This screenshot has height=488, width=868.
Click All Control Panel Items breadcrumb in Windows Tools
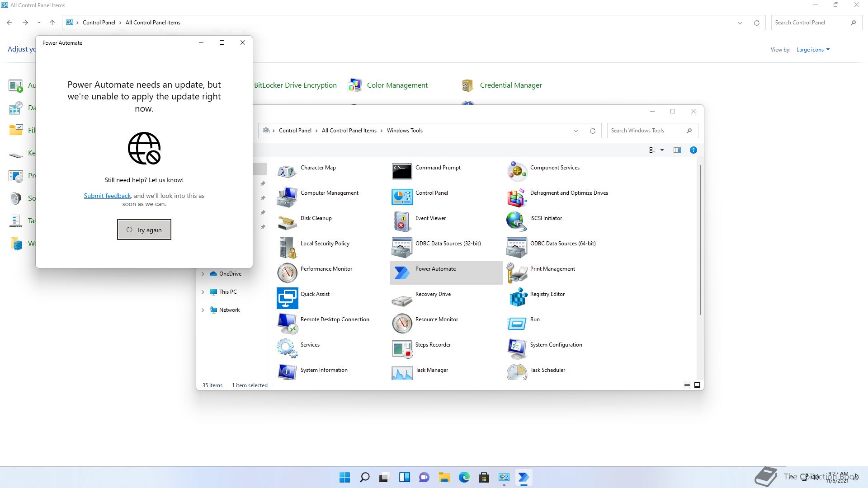pyautogui.click(x=349, y=131)
